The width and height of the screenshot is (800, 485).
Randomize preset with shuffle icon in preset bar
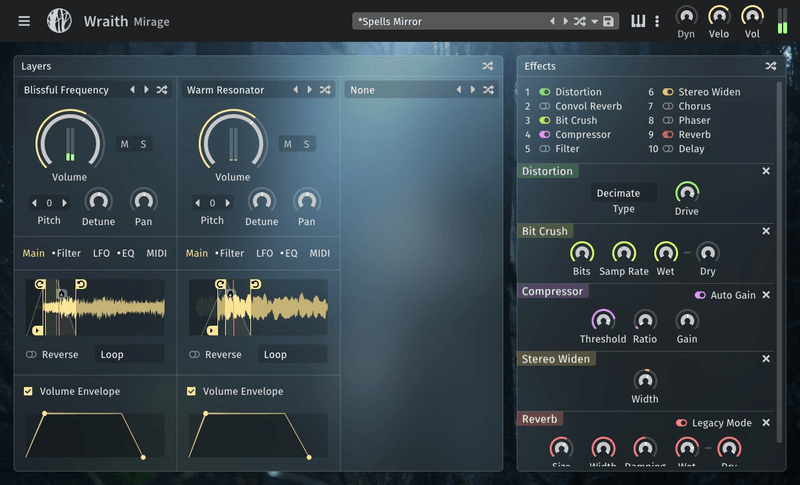(580, 21)
